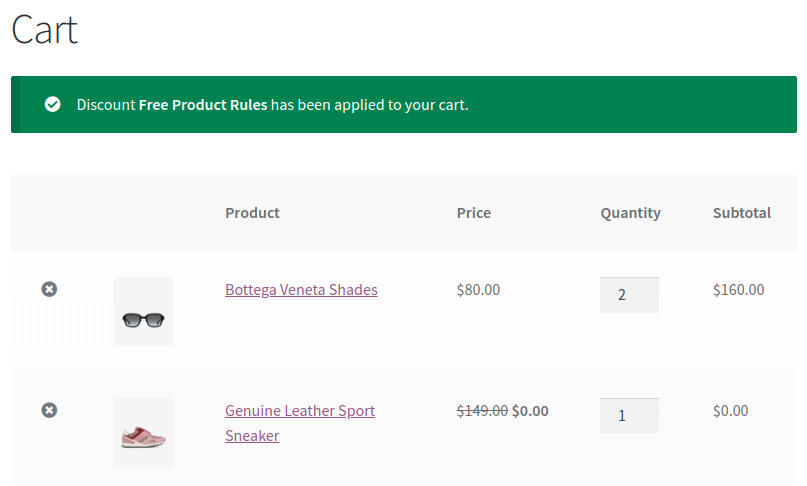The image size is (807, 486).
Task: Click the success checkmark icon in notice
Action: coord(53,104)
